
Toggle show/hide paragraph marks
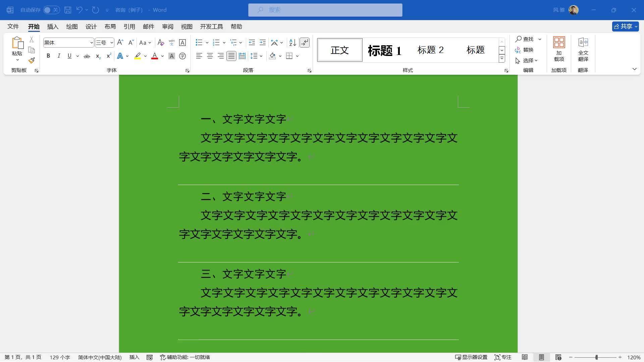click(305, 43)
